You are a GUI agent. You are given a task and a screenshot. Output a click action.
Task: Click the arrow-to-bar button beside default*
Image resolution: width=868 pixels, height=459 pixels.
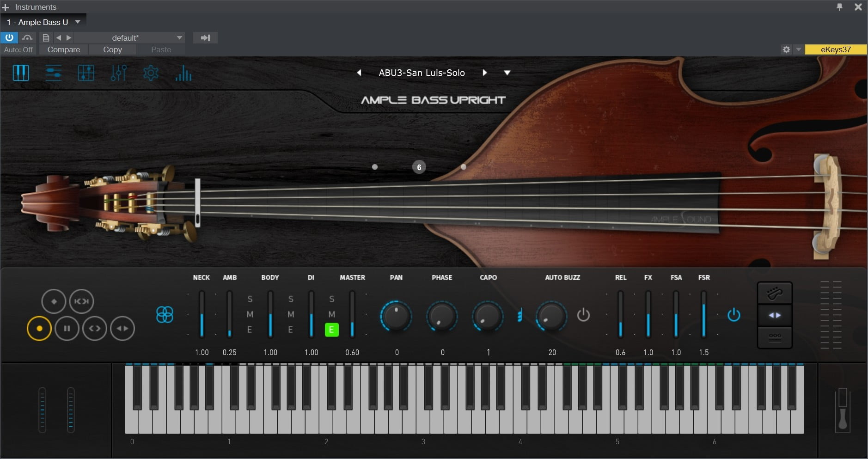(205, 37)
